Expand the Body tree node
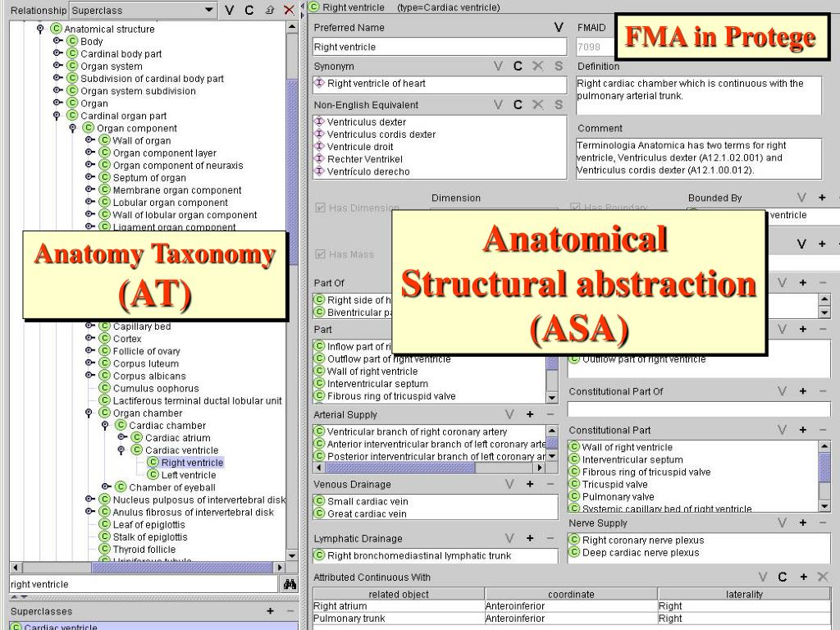 point(57,41)
